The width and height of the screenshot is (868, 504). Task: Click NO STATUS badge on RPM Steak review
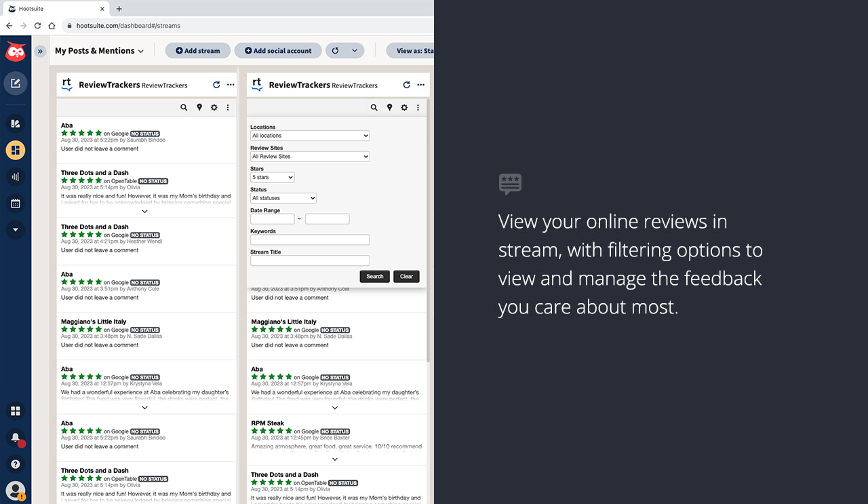click(x=335, y=431)
